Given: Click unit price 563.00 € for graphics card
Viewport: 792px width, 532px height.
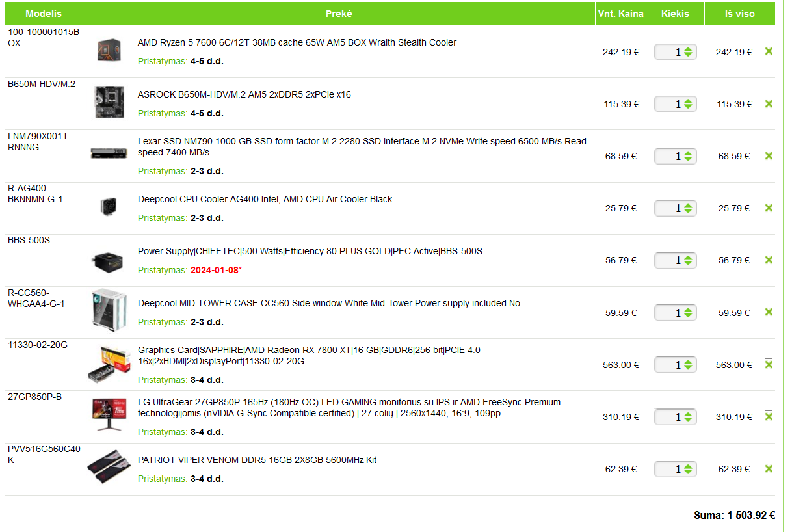Looking at the screenshot, I should click(x=621, y=365).
